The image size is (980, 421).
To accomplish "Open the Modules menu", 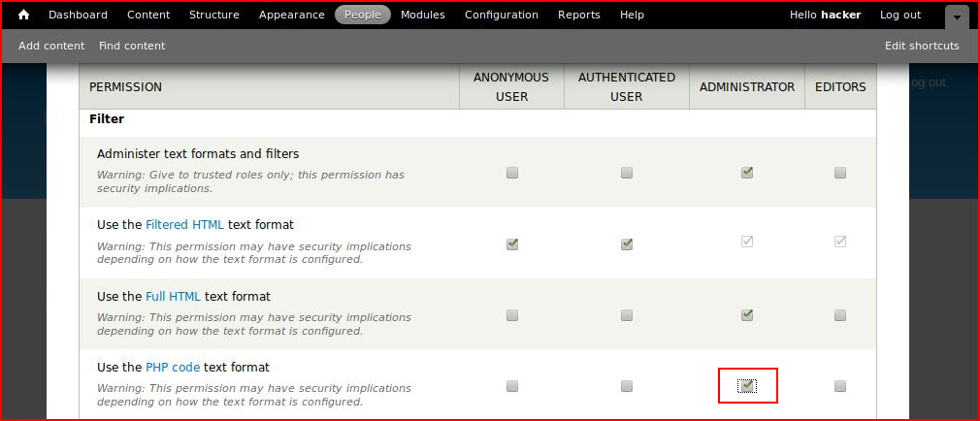I will [423, 15].
